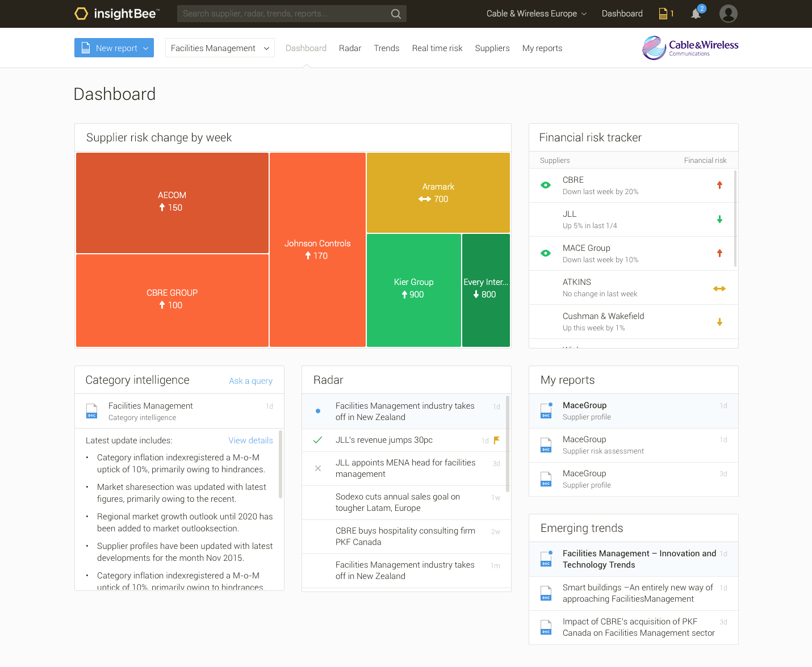This screenshot has height=667, width=812.
Task: Open the New report dropdown
Action: 114,48
